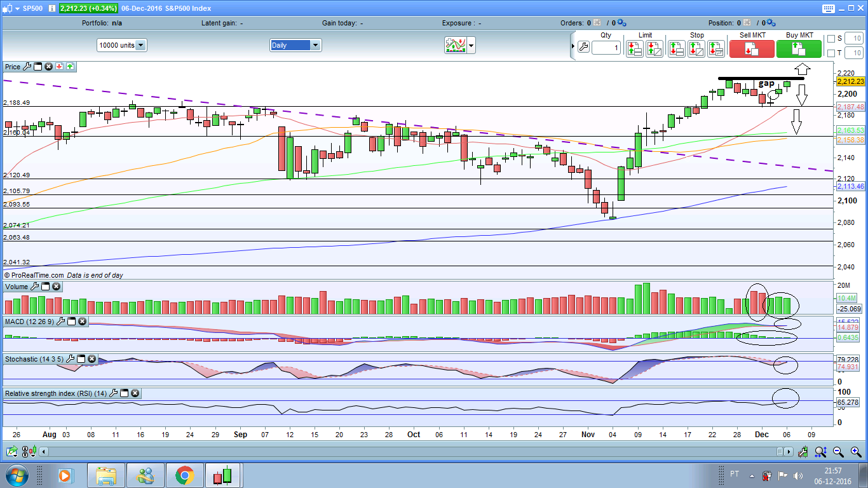The width and height of the screenshot is (868, 488).
Task: Move Price panel down with red arrow
Action: [x=59, y=66]
